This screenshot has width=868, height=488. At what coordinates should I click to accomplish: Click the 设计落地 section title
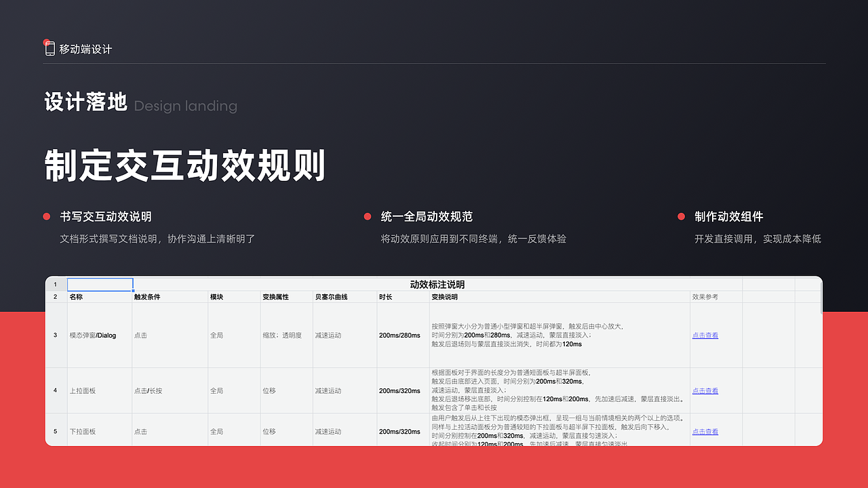(x=85, y=102)
